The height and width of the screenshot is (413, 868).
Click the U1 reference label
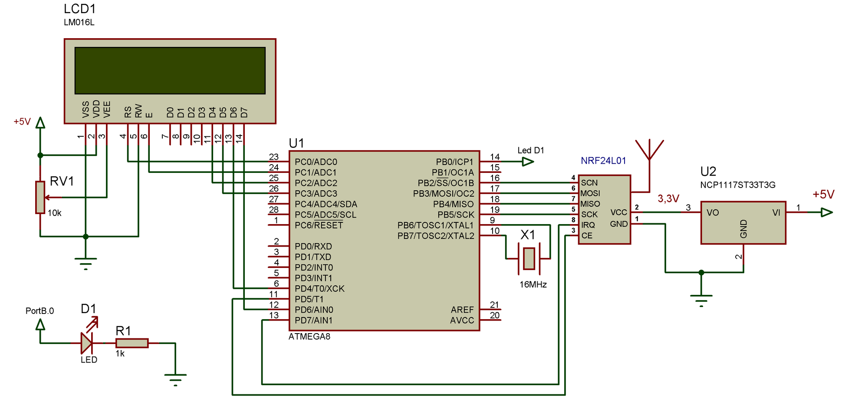pyautogui.click(x=296, y=143)
